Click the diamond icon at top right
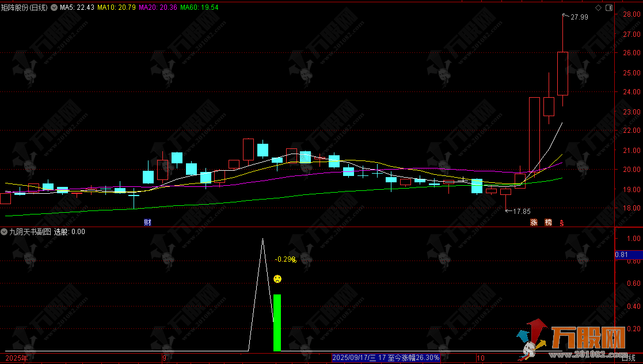This screenshot has height=364, width=643. [x=598, y=7]
